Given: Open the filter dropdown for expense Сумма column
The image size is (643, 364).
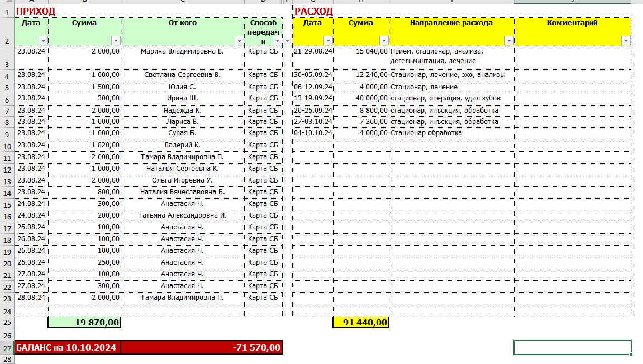Looking at the screenshot, I should click(x=384, y=41).
